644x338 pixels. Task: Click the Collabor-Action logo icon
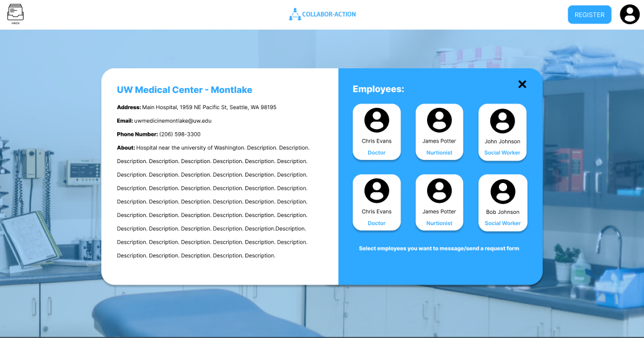pos(294,14)
